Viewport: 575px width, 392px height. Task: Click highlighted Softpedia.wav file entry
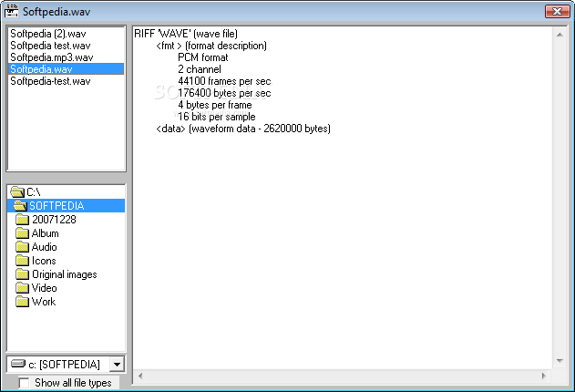(66, 69)
